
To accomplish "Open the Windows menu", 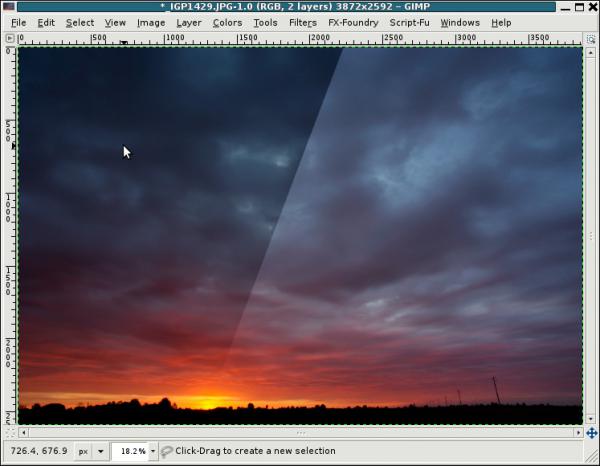I will [460, 23].
